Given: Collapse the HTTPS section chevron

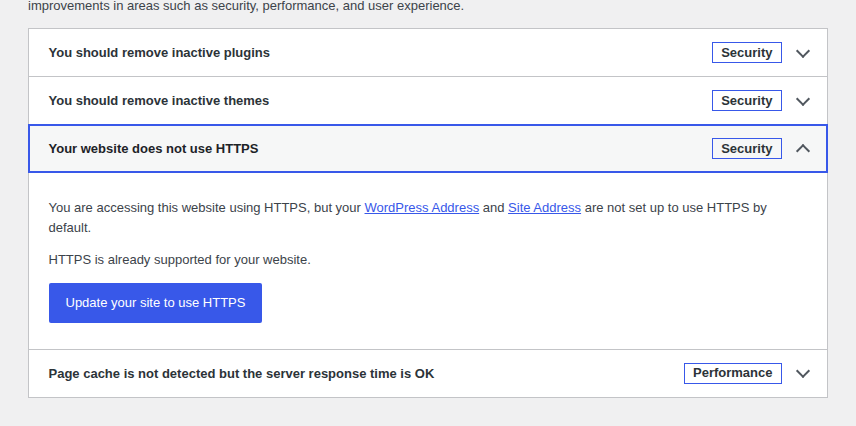Looking at the screenshot, I should [802, 148].
